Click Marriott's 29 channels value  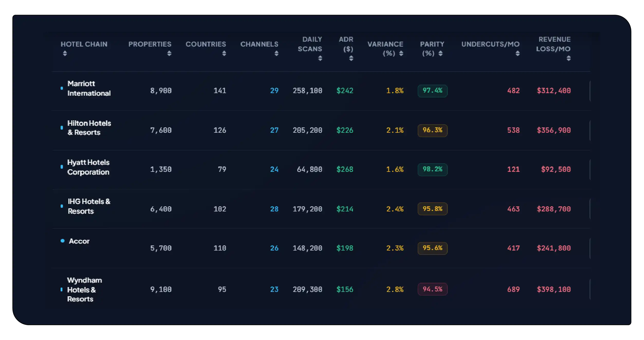click(274, 91)
